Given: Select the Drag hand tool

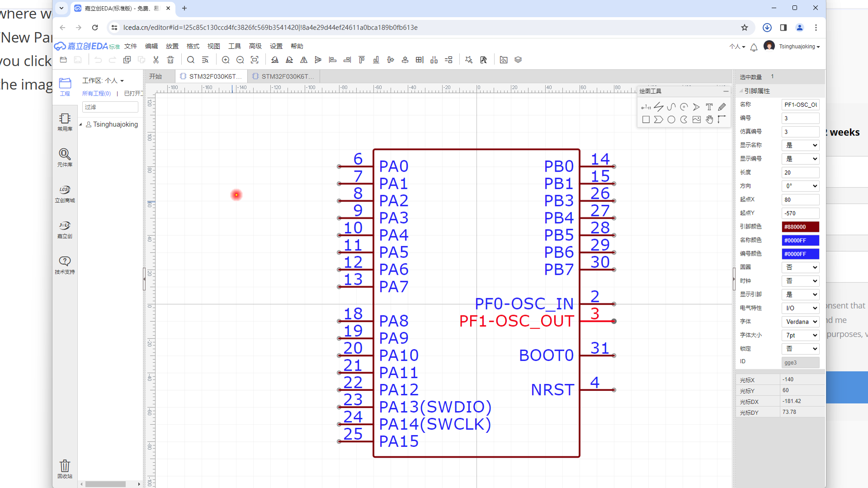Looking at the screenshot, I should click(x=709, y=120).
